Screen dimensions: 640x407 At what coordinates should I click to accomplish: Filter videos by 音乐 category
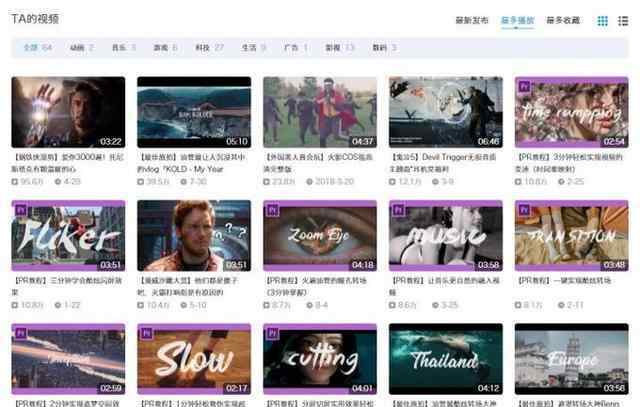click(x=124, y=47)
